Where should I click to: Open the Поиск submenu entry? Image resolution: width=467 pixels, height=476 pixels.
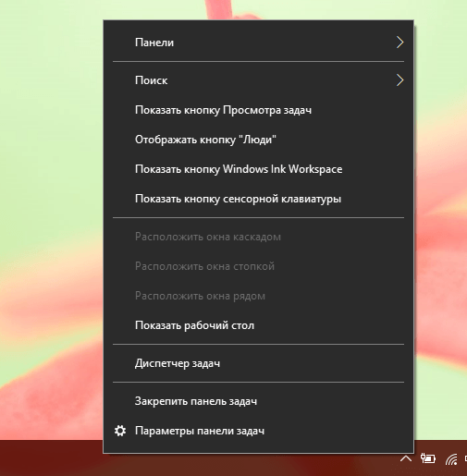[258, 80]
